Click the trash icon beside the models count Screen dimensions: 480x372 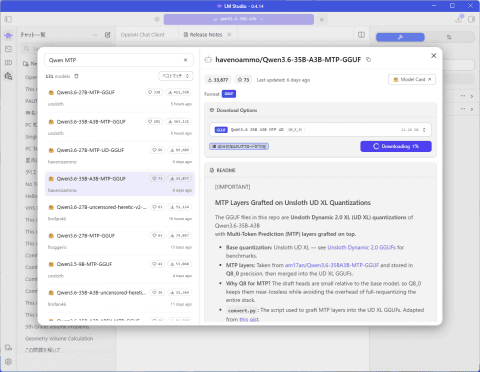(76, 76)
